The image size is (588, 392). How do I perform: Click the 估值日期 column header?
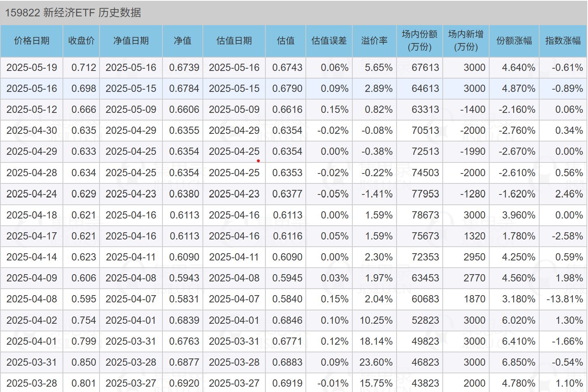click(x=234, y=41)
